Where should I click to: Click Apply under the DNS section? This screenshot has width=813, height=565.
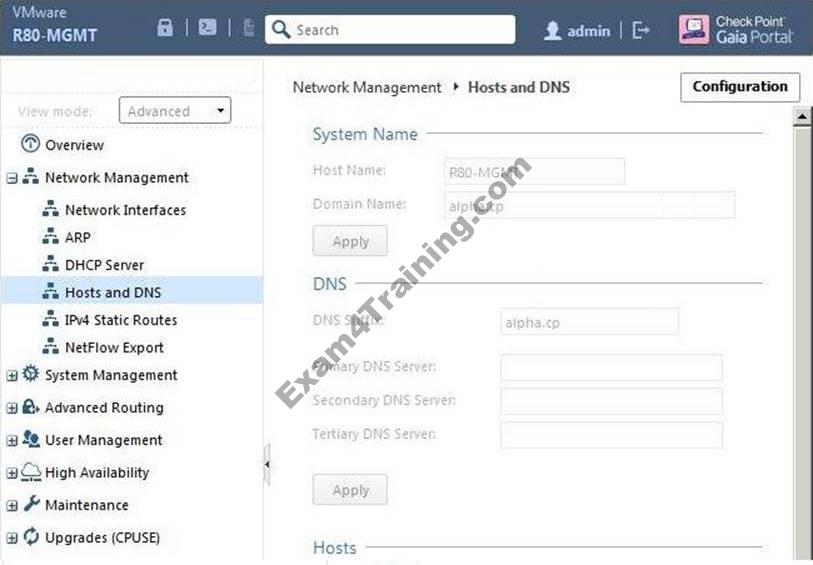click(350, 490)
